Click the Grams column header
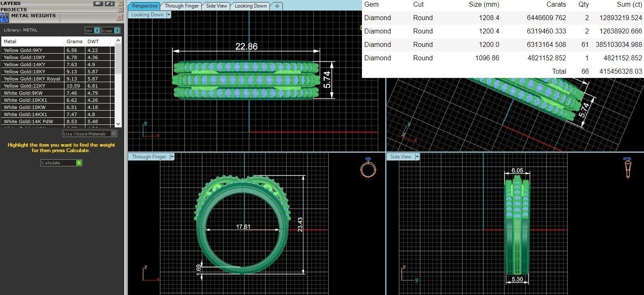 [x=75, y=41]
